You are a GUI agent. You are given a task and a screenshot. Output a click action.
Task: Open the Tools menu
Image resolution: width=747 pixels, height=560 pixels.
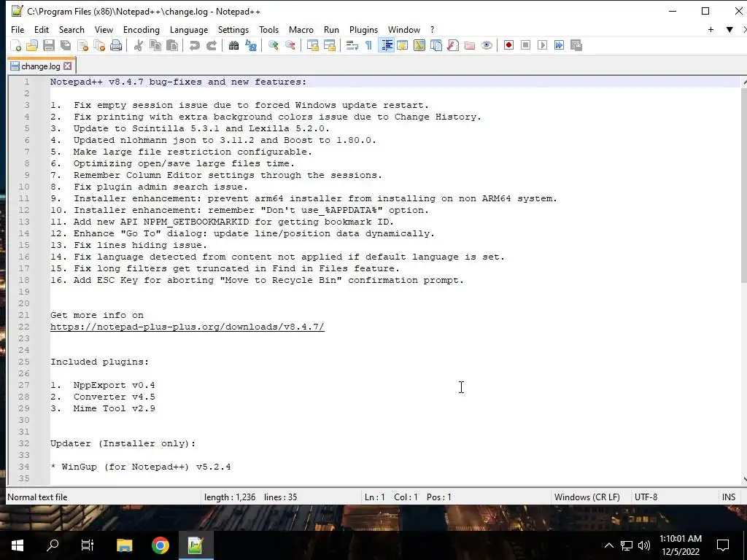pyautogui.click(x=268, y=29)
